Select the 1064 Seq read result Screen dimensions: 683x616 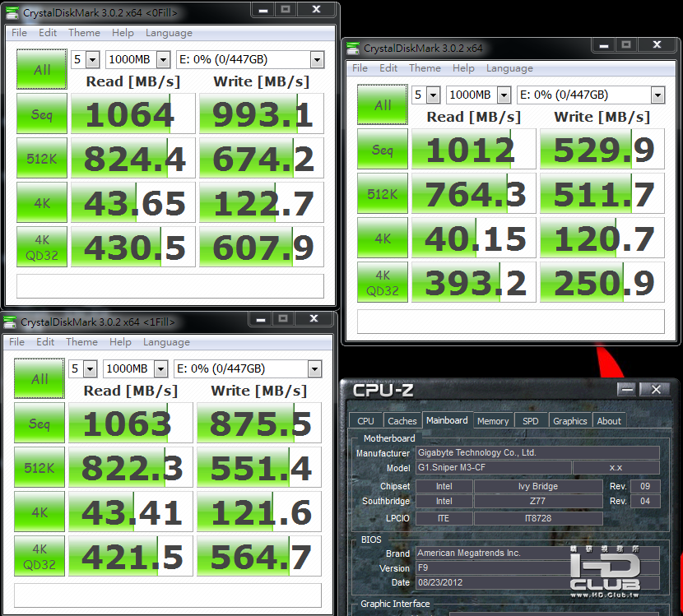click(132, 113)
